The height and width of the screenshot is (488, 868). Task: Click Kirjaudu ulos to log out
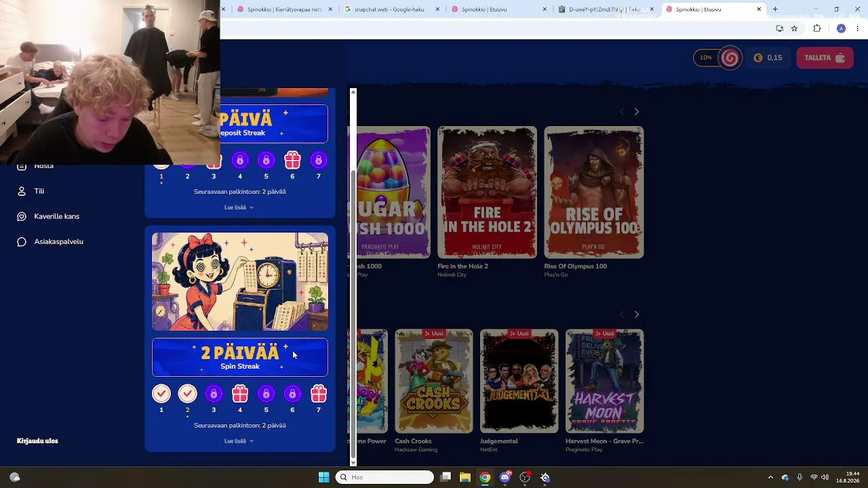click(37, 441)
